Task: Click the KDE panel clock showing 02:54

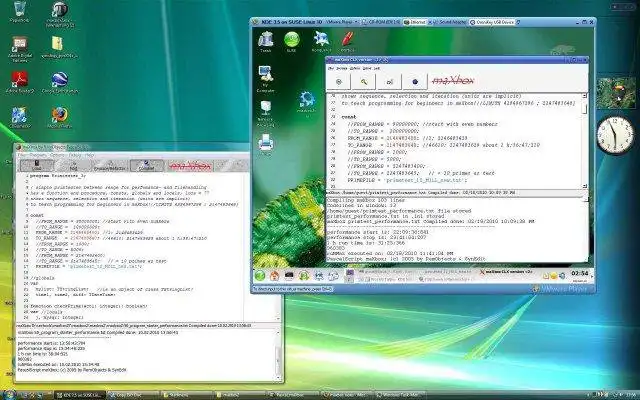Action: point(579,273)
